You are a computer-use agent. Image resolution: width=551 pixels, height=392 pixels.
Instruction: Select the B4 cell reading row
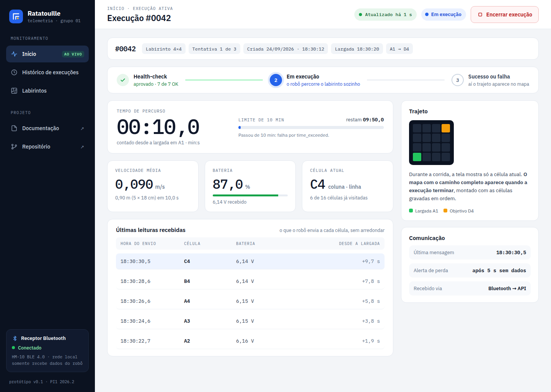point(250,281)
